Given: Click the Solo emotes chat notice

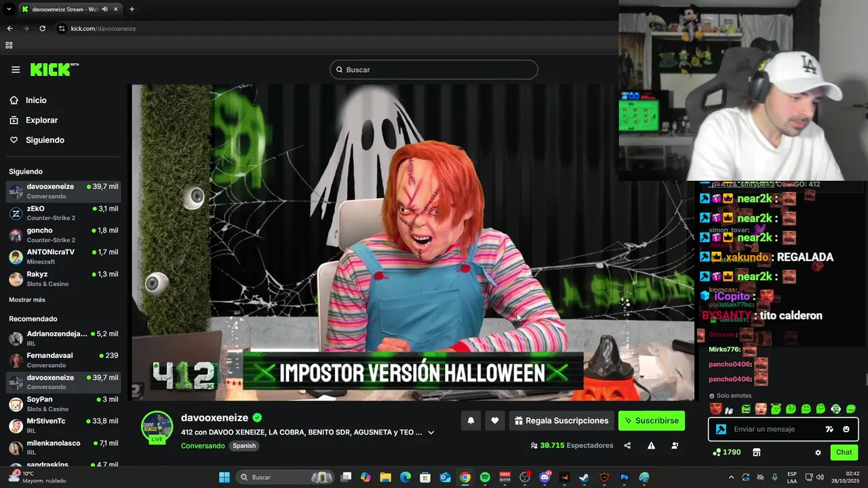Looking at the screenshot, I should pyautogui.click(x=730, y=396).
